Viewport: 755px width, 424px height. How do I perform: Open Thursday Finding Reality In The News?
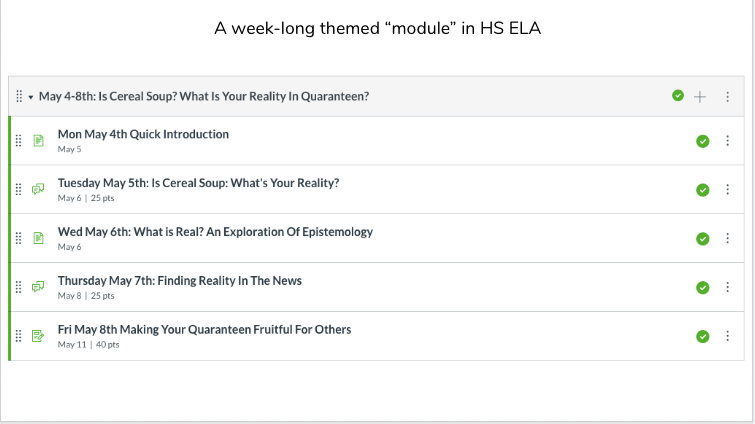pos(179,281)
